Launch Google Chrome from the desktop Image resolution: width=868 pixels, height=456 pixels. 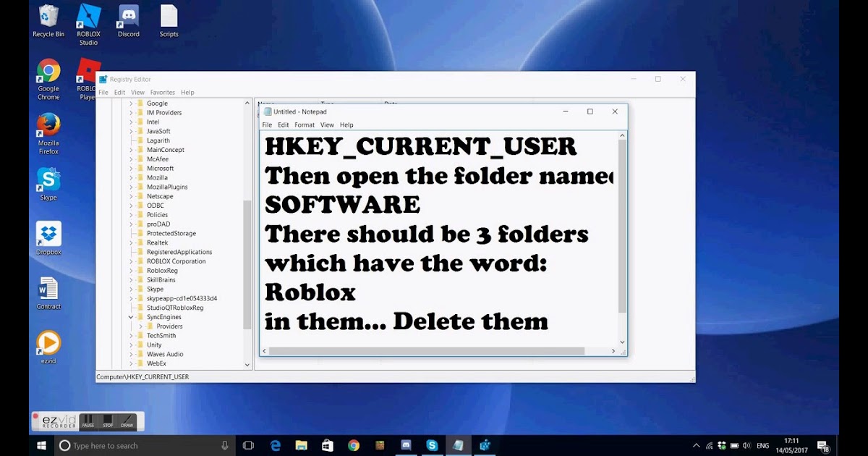tap(48, 79)
